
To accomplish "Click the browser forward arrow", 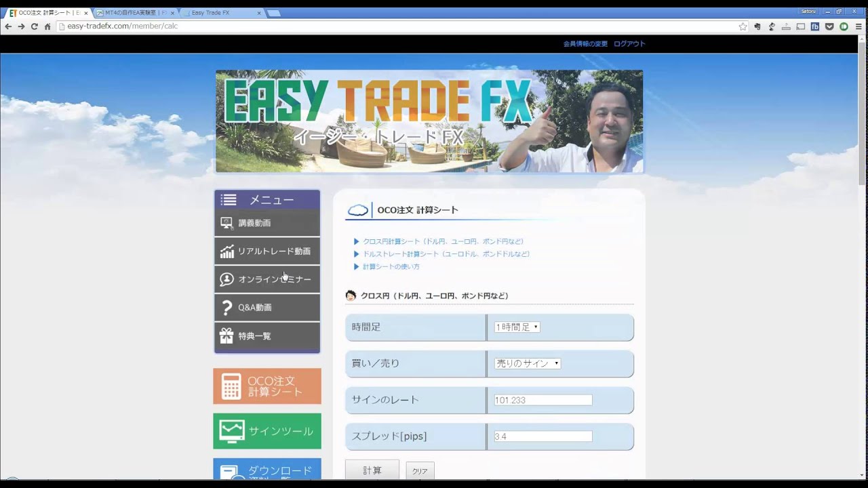I will [x=21, y=26].
